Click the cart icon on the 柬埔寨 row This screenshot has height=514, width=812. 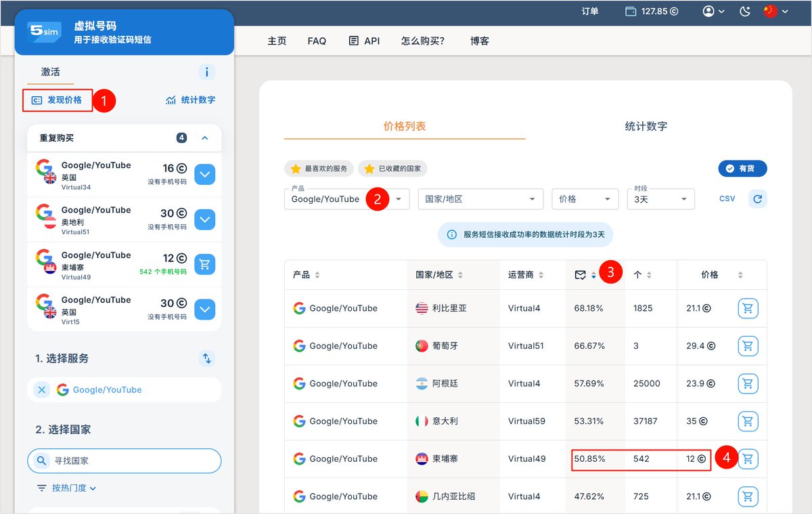748,458
